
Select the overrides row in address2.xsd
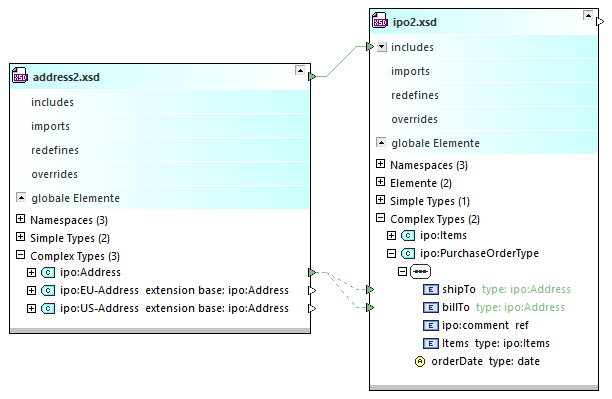160,174
